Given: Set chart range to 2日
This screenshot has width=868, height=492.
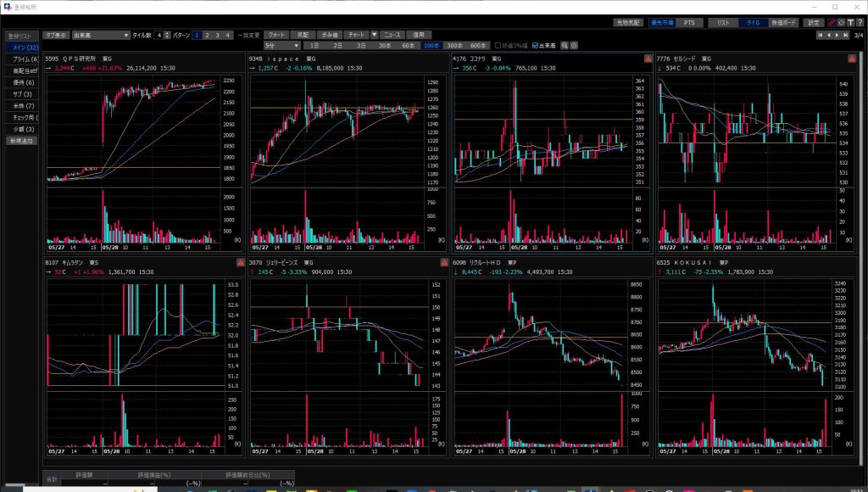Looking at the screenshot, I should coord(337,46).
